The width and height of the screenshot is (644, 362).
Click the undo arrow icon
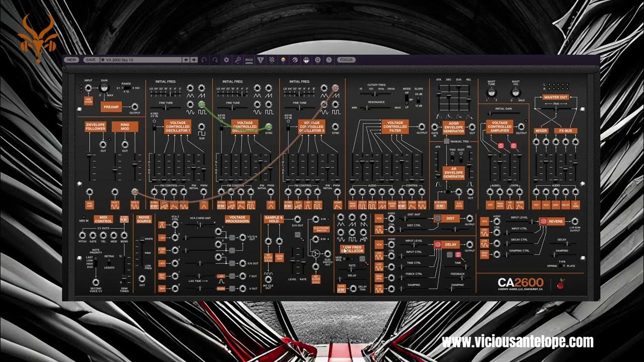[x=204, y=60]
